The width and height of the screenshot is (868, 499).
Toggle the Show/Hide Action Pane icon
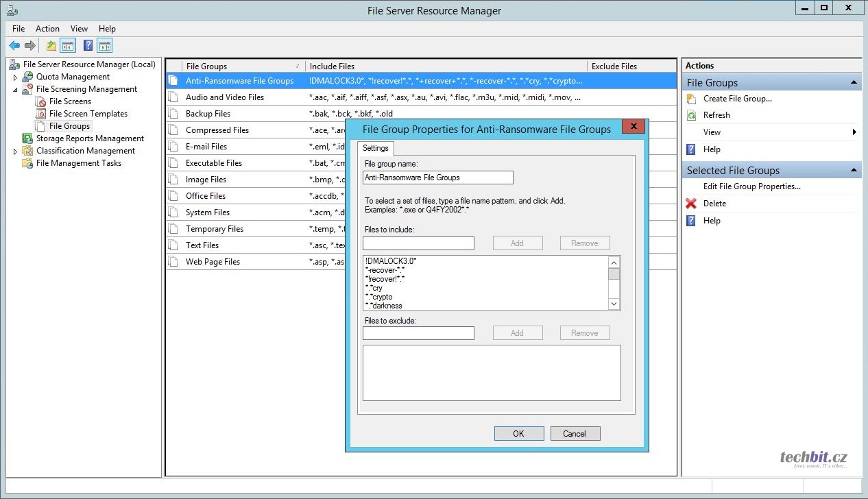(x=104, y=46)
